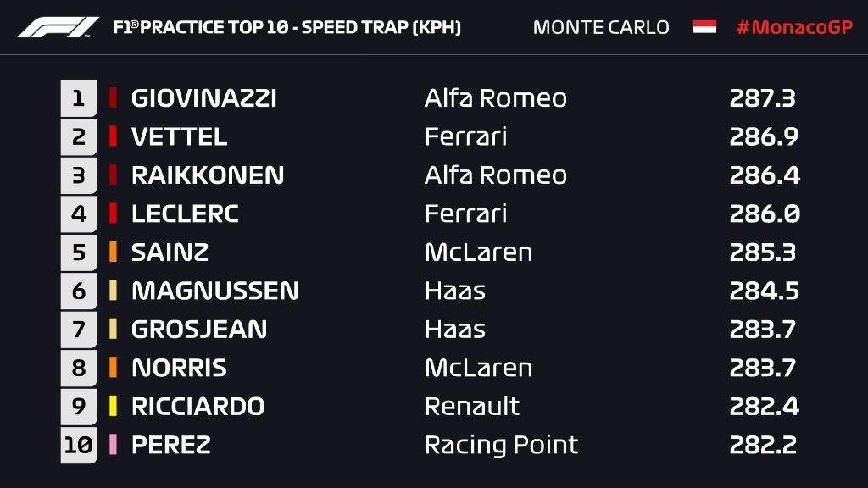Open the #MonacoGP hashtag link
868x488 pixels.
point(794,27)
